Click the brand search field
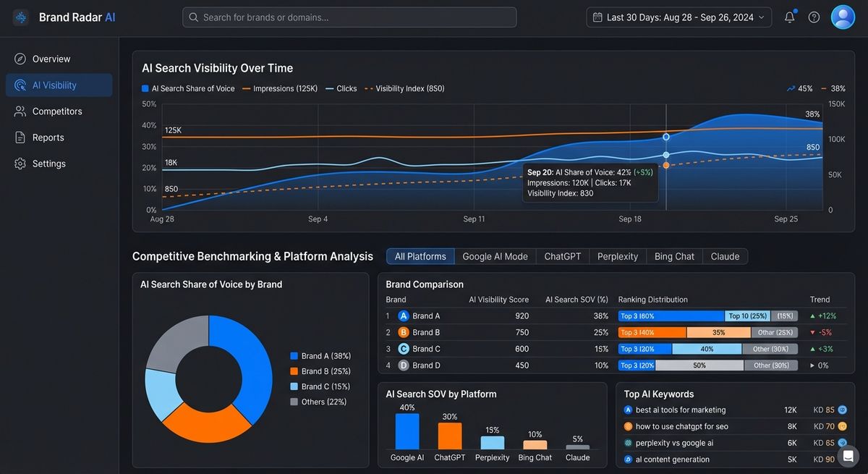 pyautogui.click(x=349, y=17)
